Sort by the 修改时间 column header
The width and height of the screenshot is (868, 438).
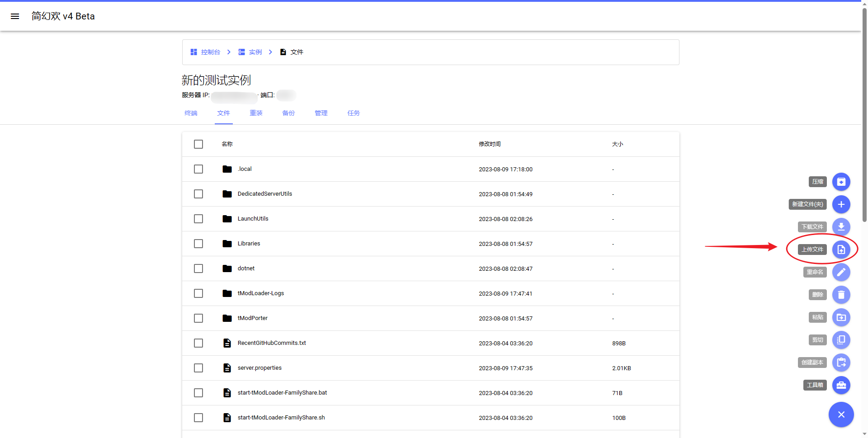pos(490,144)
